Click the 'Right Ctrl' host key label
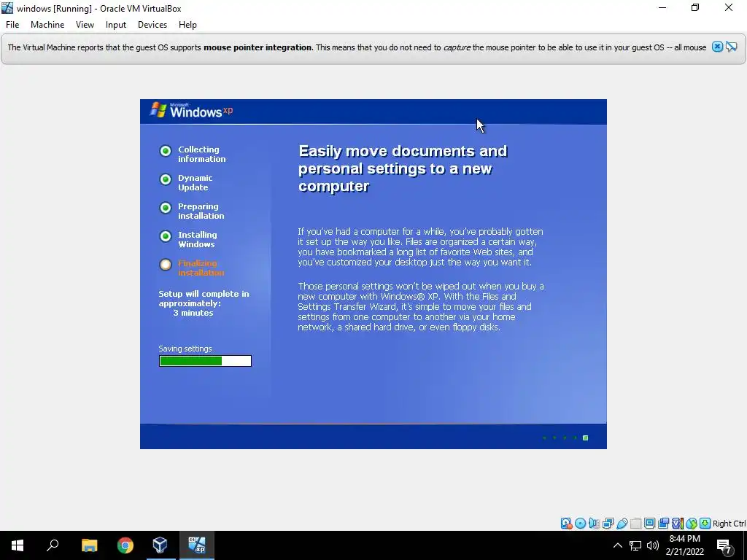This screenshot has width=747, height=560. tap(729, 524)
